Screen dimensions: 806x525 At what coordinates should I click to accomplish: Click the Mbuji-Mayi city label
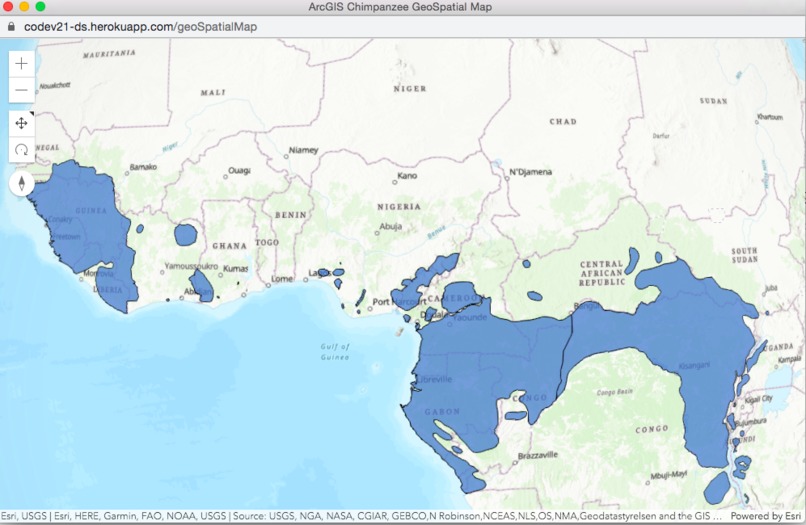click(669, 475)
